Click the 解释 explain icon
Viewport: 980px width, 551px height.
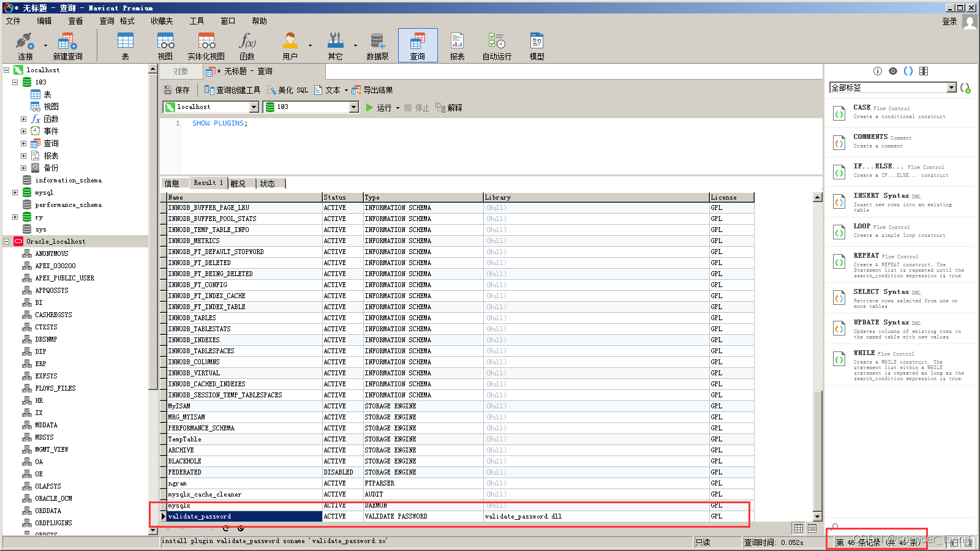(449, 107)
